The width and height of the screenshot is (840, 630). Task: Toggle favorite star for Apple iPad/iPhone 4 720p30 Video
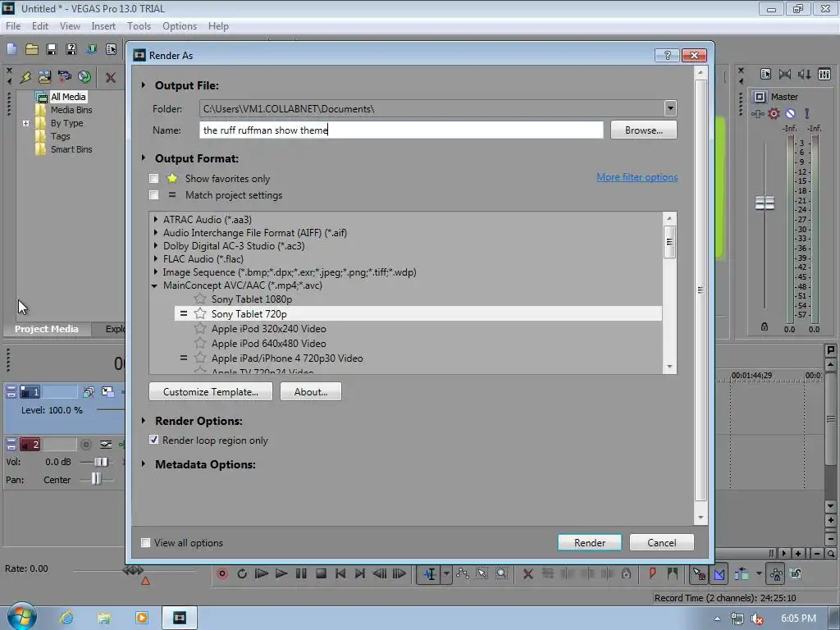200,358
